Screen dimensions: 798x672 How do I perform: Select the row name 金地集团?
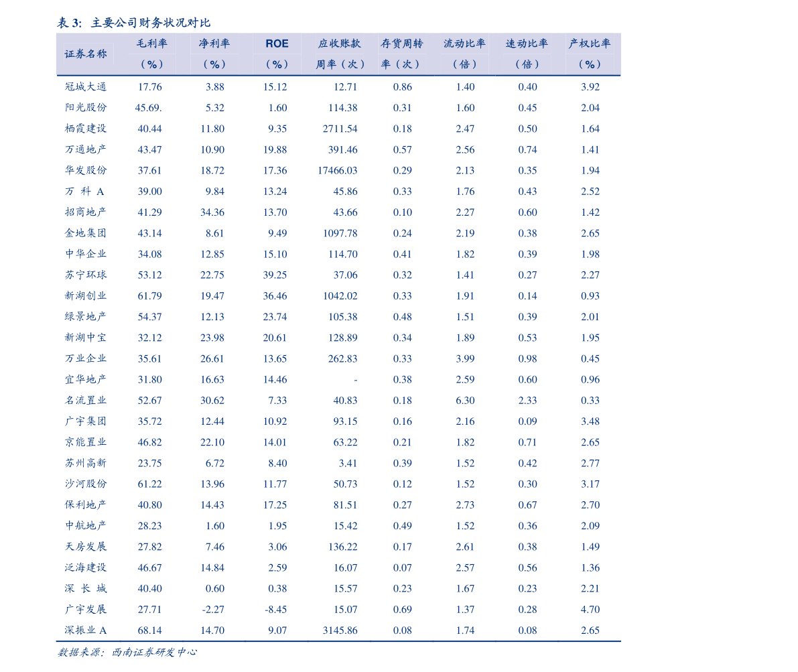(x=86, y=233)
